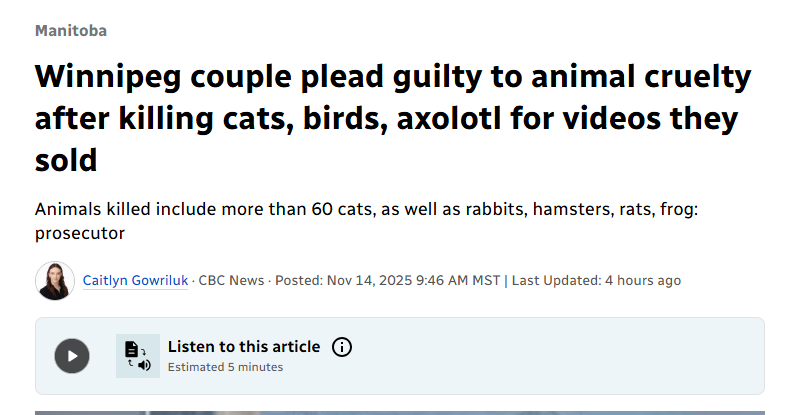
Task: Click the text-to-speech document icon
Action: (137, 356)
